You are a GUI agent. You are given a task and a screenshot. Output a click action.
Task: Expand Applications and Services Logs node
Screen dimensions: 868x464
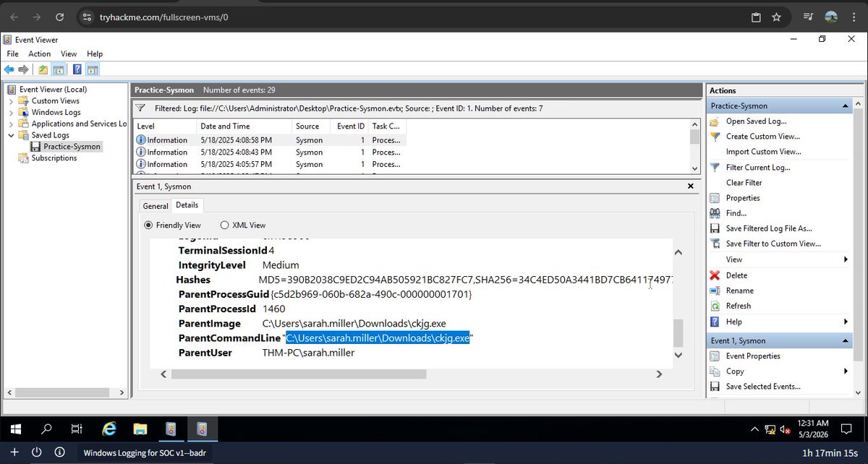pyautogui.click(x=11, y=124)
